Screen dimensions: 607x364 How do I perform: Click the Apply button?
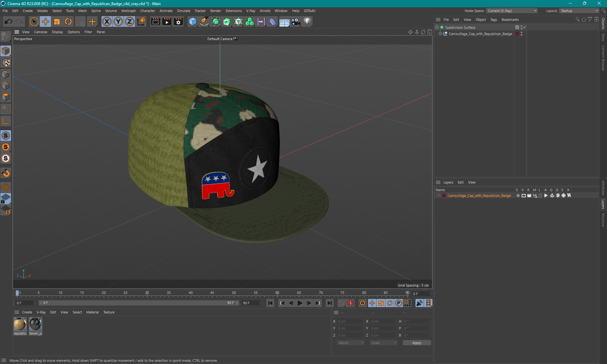tap(417, 343)
